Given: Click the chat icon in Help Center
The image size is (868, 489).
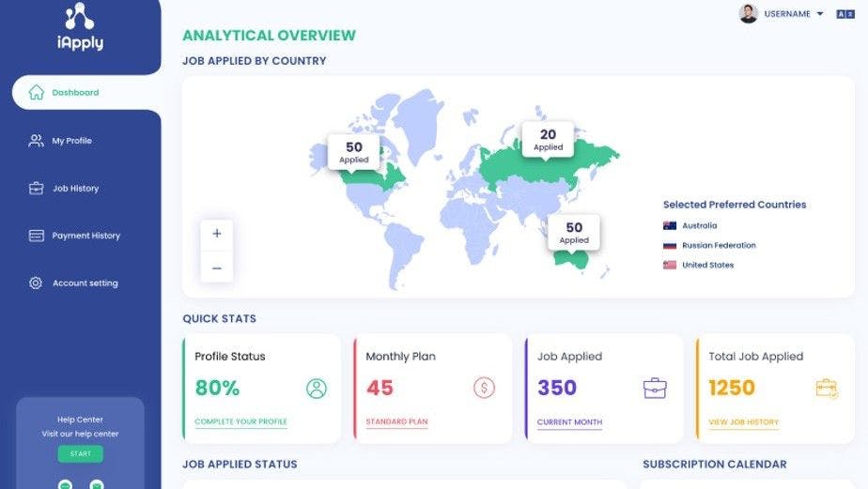Looking at the screenshot, I should (67, 484).
